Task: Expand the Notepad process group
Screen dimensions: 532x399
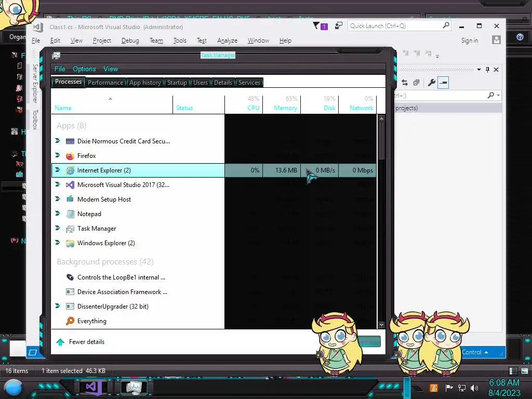Action: (58, 214)
